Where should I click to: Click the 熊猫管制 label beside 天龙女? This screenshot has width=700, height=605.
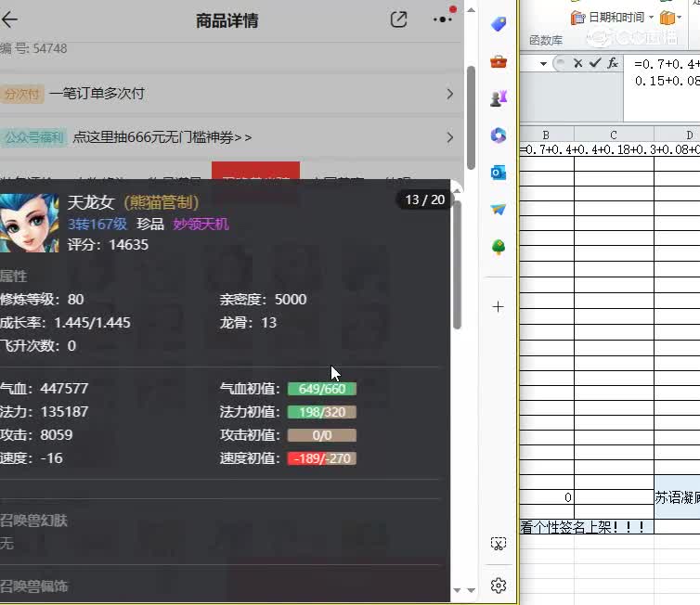point(161,202)
